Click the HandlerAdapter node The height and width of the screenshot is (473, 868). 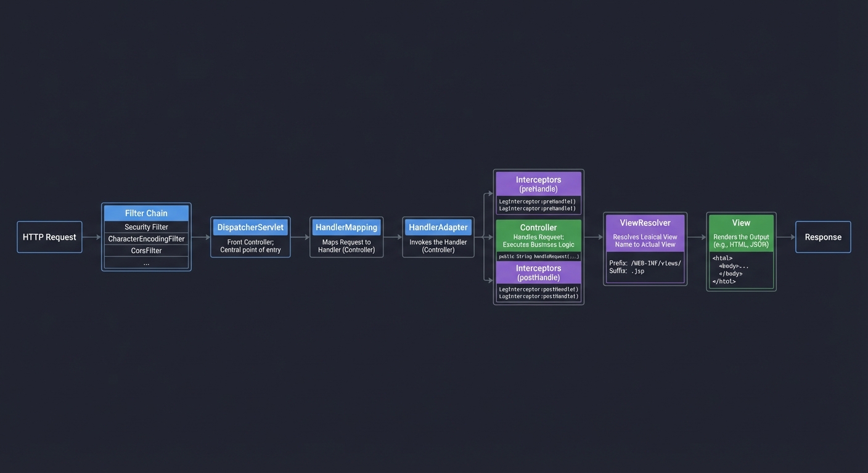[x=438, y=227]
